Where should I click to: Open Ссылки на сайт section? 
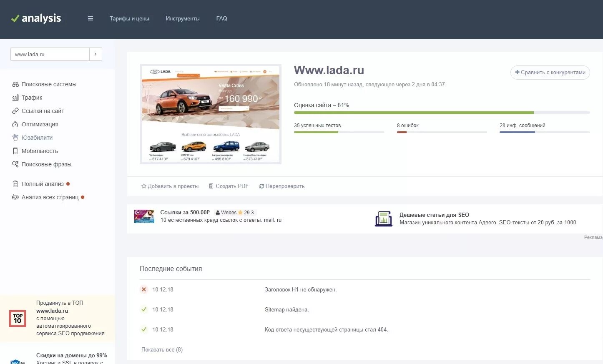43,111
